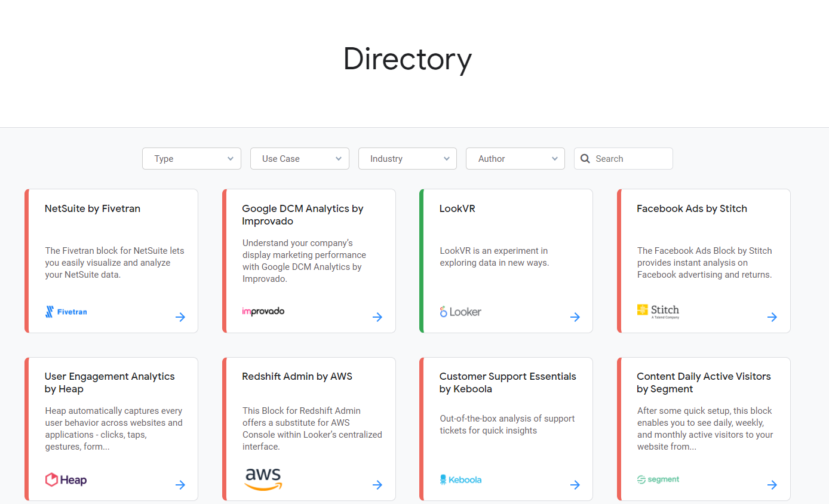The height and width of the screenshot is (504, 829).
Task: Open Google DCM Analytics by Improvado title
Action: [x=303, y=215]
